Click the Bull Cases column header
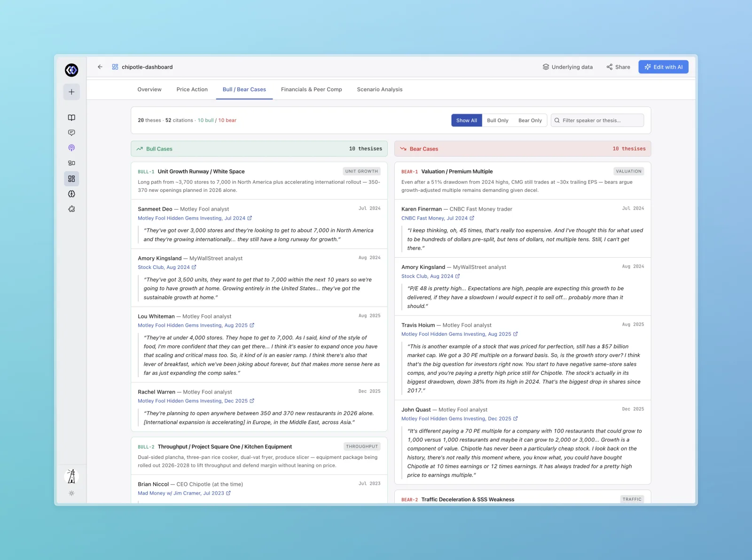This screenshot has width=752, height=560. coord(259,149)
